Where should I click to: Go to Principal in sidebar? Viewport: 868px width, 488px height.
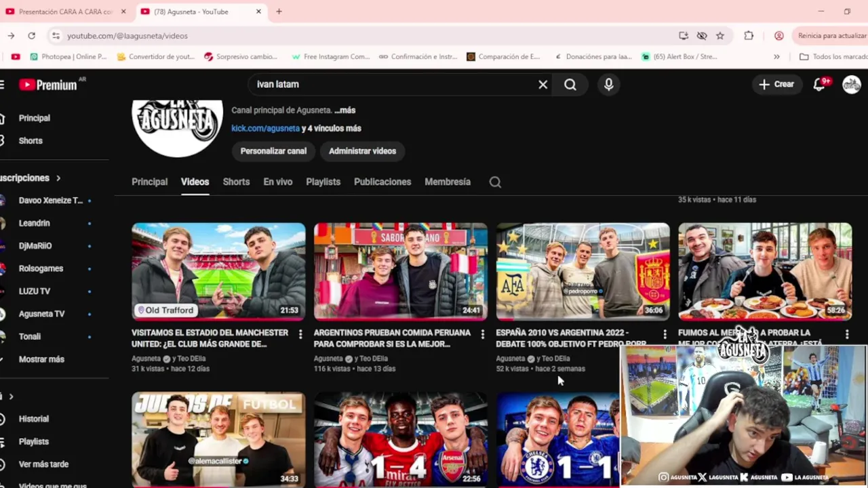(34, 118)
